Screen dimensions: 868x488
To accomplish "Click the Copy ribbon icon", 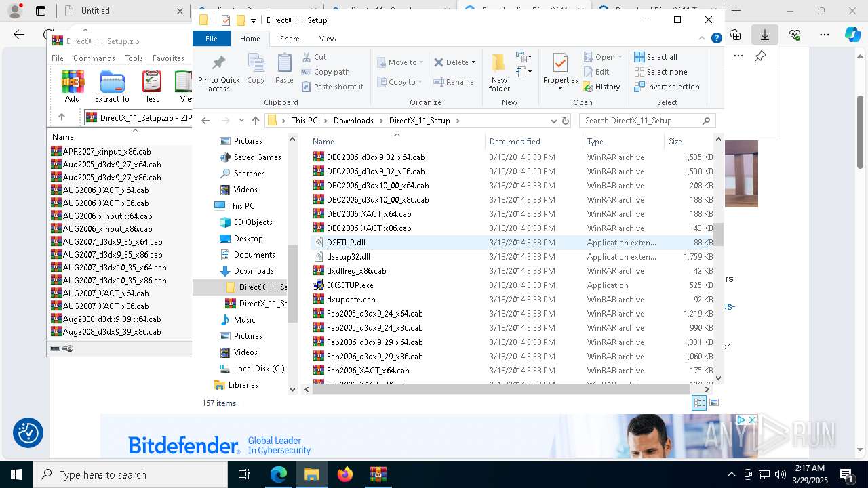I will (x=256, y=69).
